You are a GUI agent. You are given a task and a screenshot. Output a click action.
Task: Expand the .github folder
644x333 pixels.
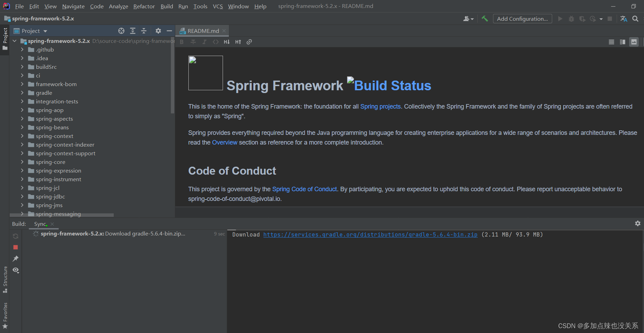point(22,49)
